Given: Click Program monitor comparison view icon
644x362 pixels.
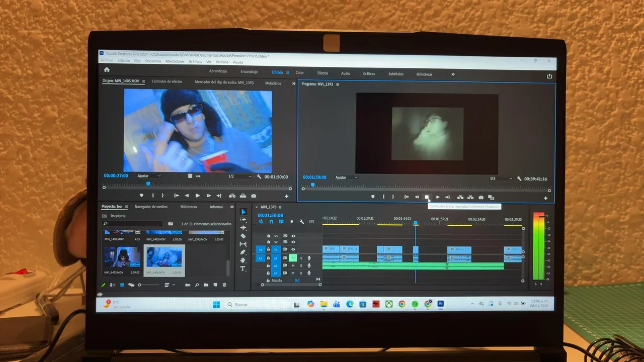Looking at the screenshot, I should tap(491, 197).
